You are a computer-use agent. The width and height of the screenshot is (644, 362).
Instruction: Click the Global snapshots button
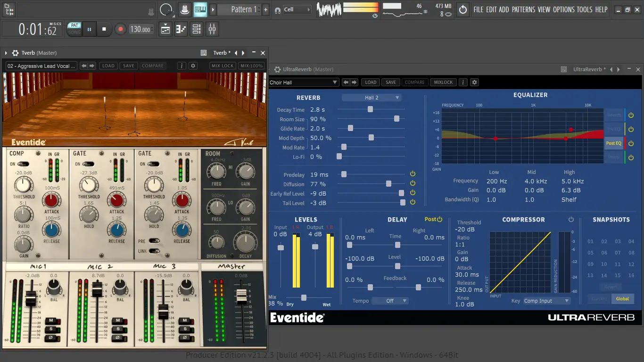coord(623,298)
